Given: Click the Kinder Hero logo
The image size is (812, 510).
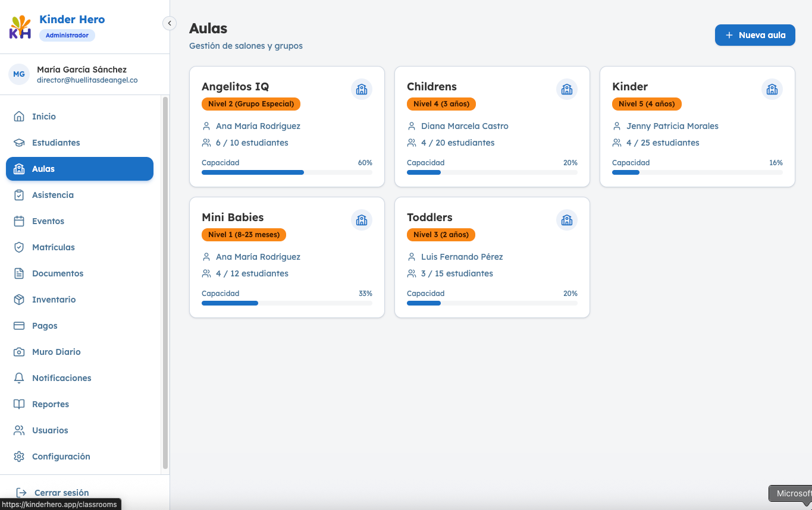Looking at the screenshot, I should (21, 27).
